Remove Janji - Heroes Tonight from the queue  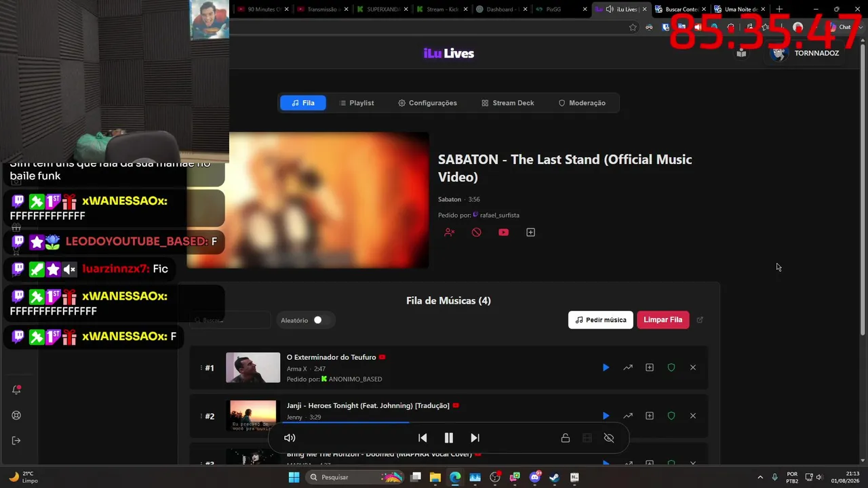click(x=693, y=415)
